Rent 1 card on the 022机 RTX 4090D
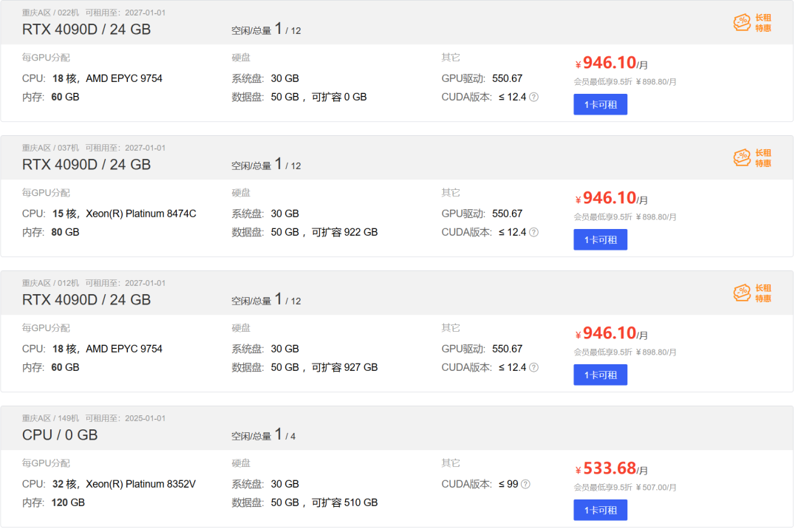This screenshot has height=532, width=798. pyautogui.click(x=600, y=104)
